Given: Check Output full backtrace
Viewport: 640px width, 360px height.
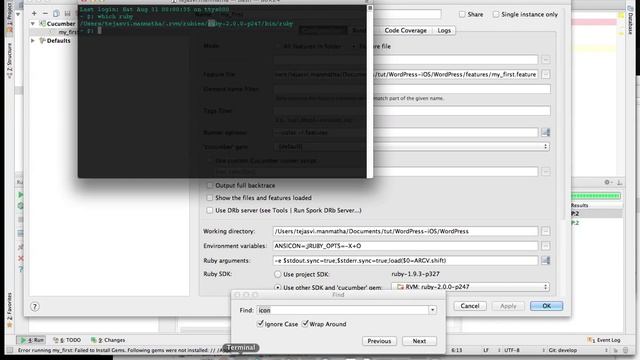Looking at the screenshot, I should click(210, 185).
